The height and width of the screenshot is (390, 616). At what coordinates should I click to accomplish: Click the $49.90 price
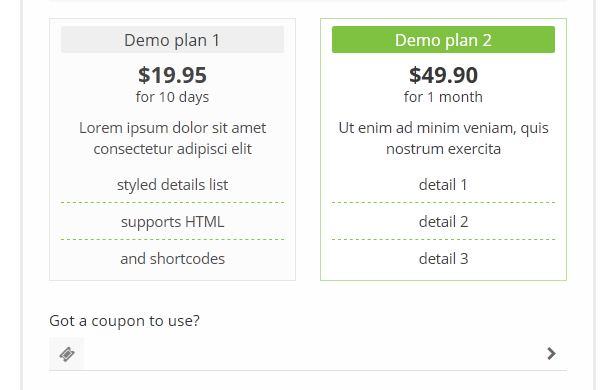click(443, 75)
